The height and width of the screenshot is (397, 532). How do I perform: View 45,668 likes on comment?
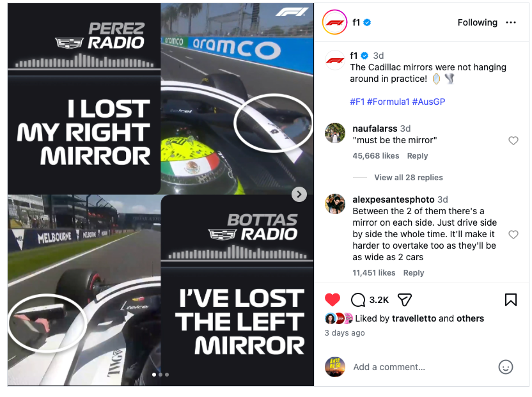coord(375,156)
